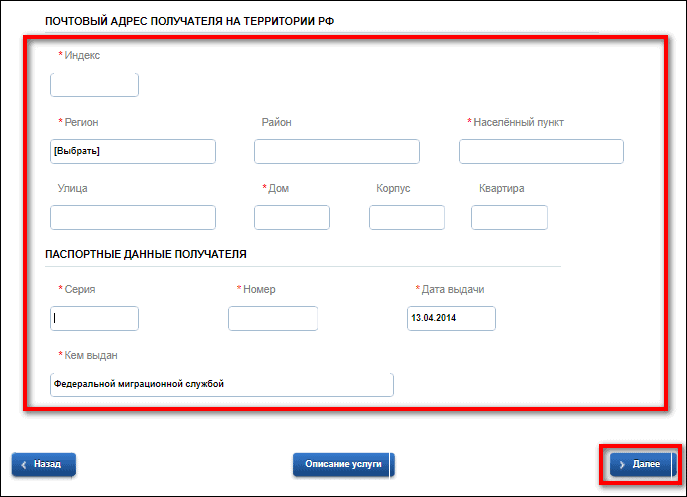Select the Улица street field
The height and width of the screenshot is (497, 687).
(x=133, y=217)
